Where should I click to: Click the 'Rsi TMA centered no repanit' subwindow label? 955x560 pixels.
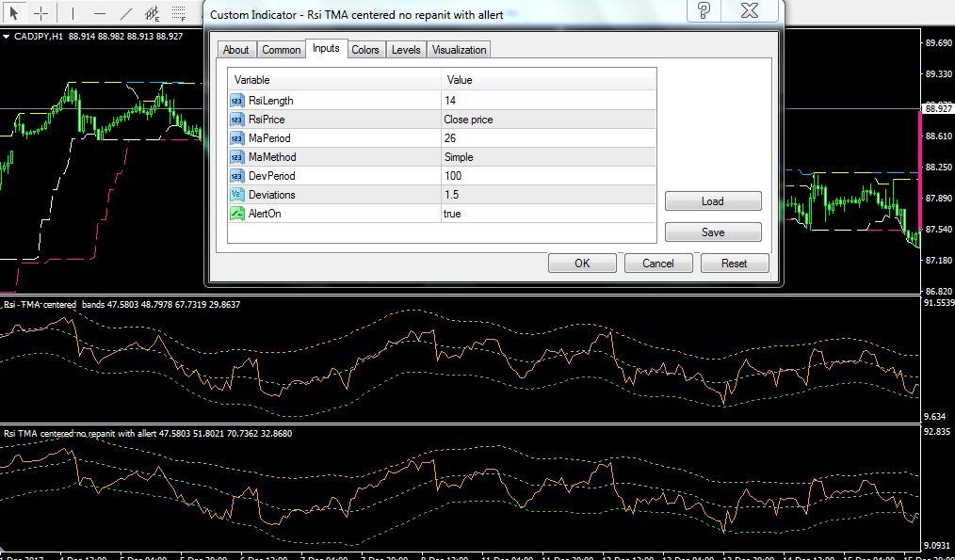coord(80,434)
